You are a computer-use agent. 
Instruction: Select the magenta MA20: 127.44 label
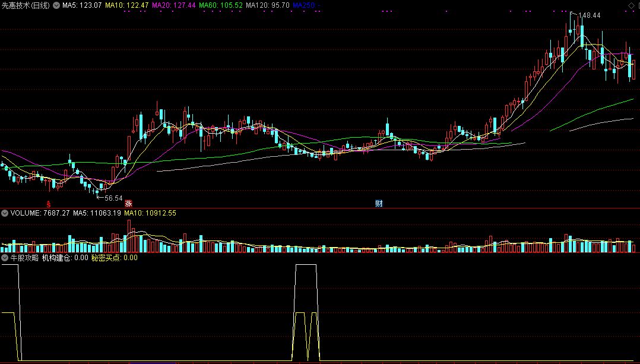point(173,5)
